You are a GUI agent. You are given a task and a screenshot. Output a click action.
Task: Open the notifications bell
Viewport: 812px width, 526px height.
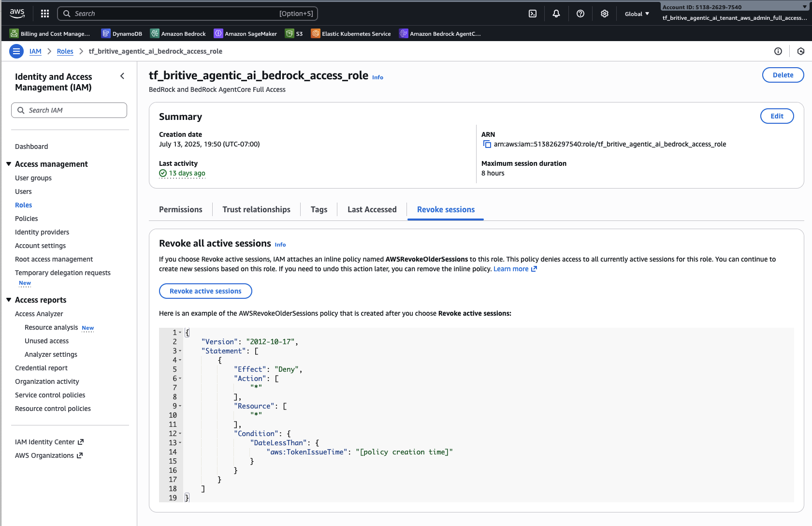[x=556, y=14]
